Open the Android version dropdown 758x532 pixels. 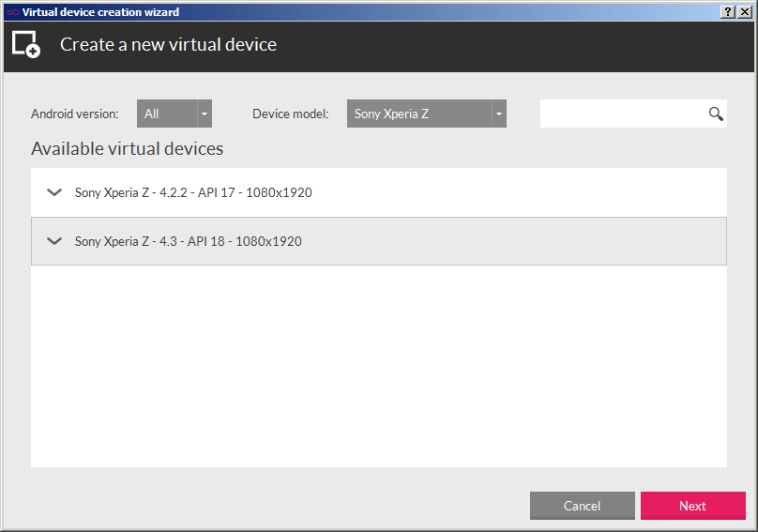174,114
